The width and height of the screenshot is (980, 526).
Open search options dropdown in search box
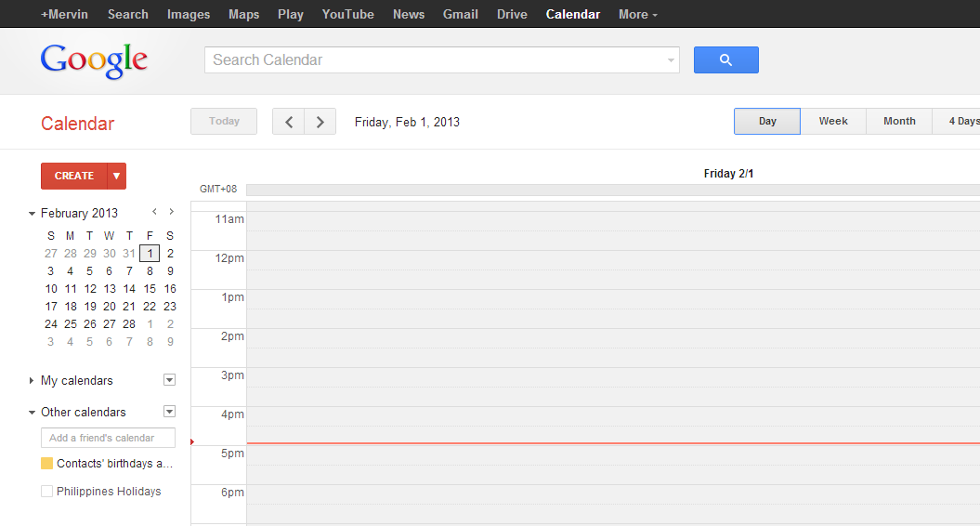click(671, 60)
